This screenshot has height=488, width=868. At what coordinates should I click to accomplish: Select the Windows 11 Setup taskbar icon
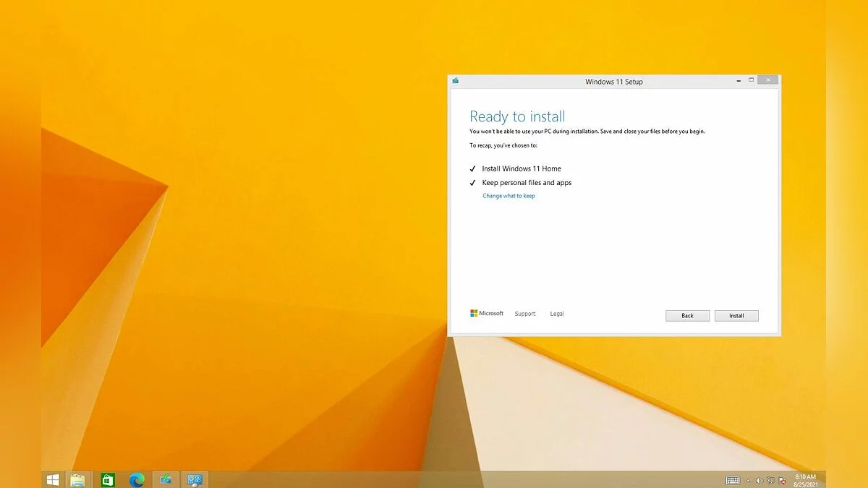tap(166, 479)
